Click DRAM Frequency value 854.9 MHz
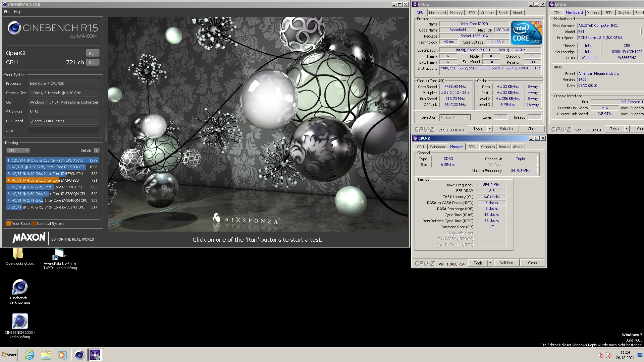Viewport: 644px width, 362px height. pos(492,185)
